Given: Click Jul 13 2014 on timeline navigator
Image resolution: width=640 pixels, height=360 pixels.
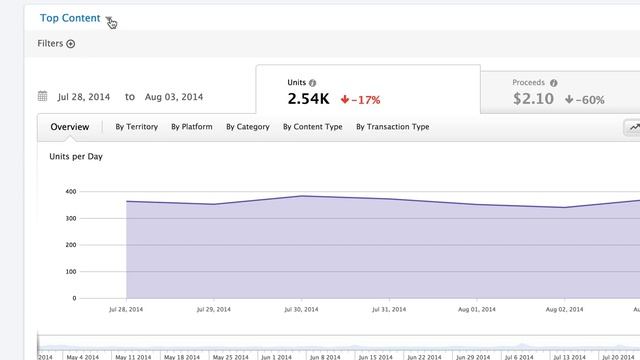Looking at the screenshot, I should [570, 357].
